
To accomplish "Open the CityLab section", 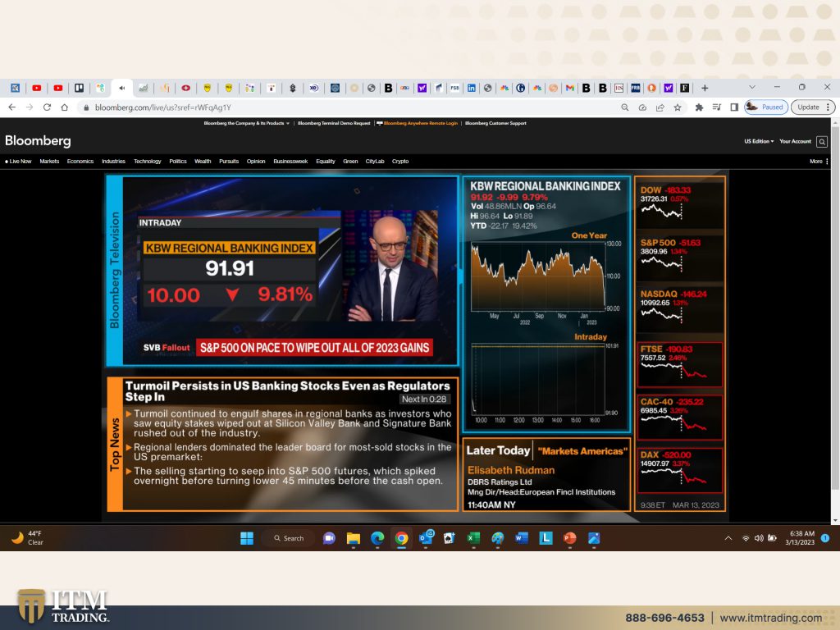I will 375,162.
